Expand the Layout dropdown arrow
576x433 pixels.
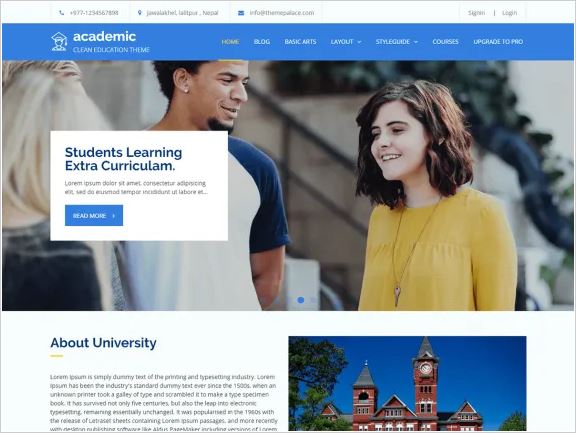[359, 42]
